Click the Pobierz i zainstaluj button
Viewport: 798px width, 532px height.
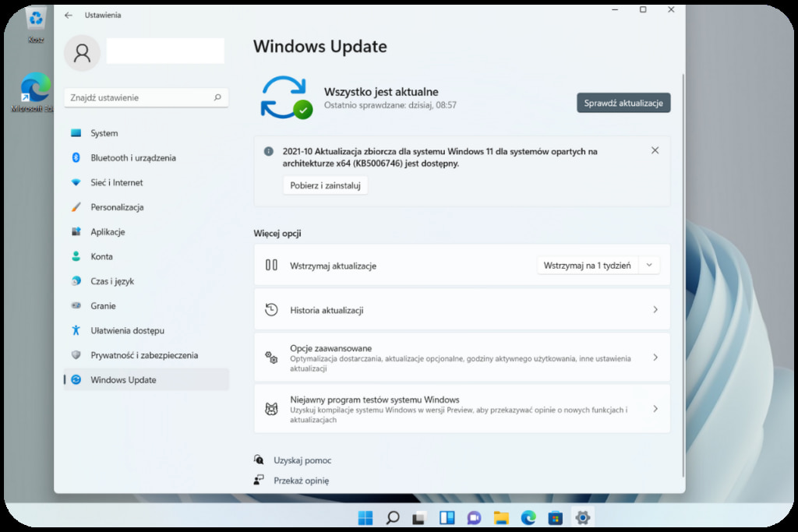(x=325, y=185)
